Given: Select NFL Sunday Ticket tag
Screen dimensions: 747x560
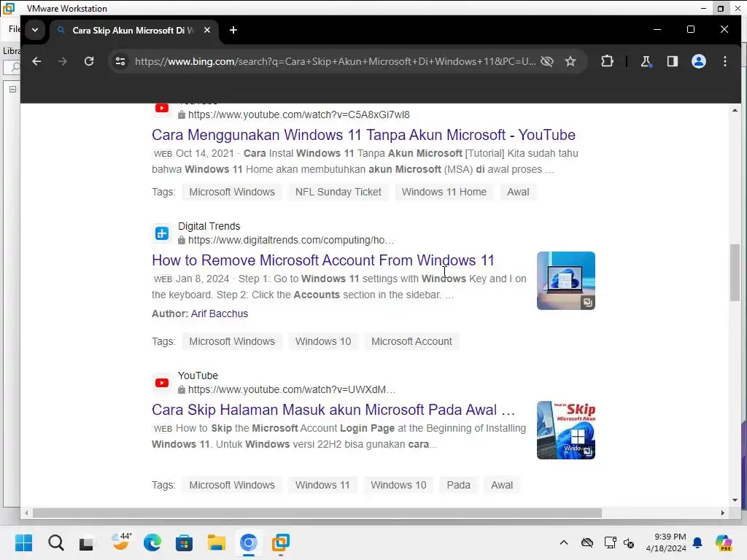Looking at the screenshot, I should coord(338,192).
